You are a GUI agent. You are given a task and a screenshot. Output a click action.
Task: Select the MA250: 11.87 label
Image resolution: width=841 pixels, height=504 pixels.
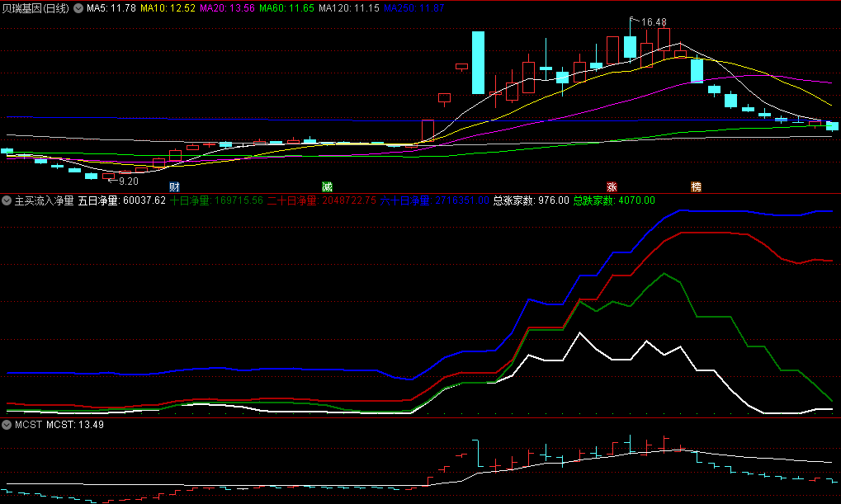coord(414,8)
